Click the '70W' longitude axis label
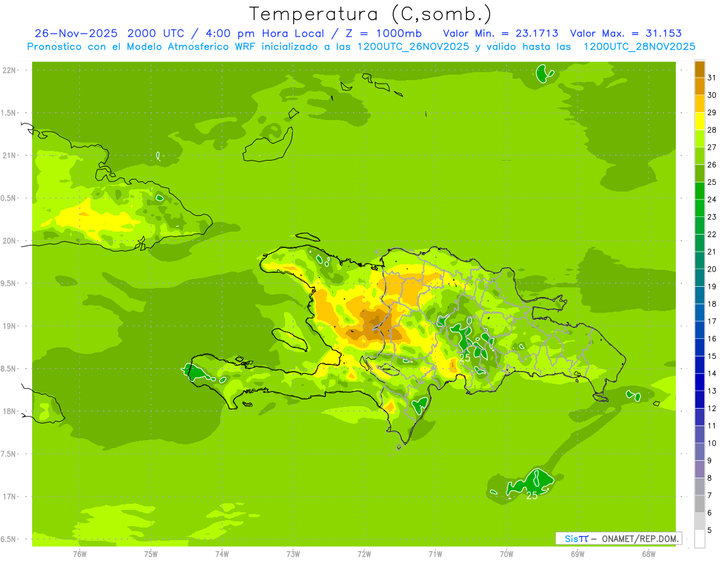 click(507, 554)
